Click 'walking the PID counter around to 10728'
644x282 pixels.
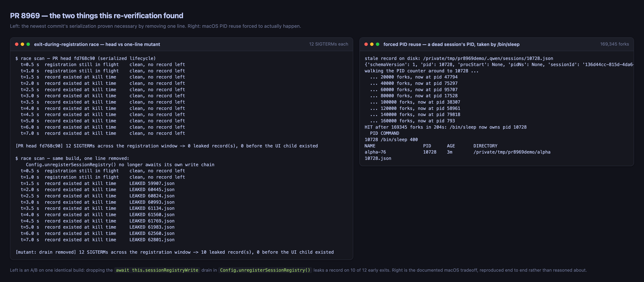[421, 71]
